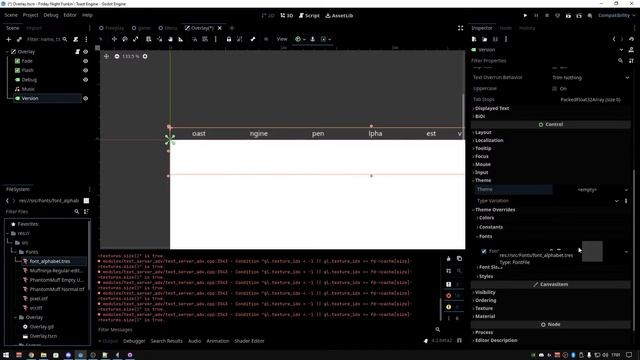Open the Audio bottom panel
640x360 pixels.
194,341
